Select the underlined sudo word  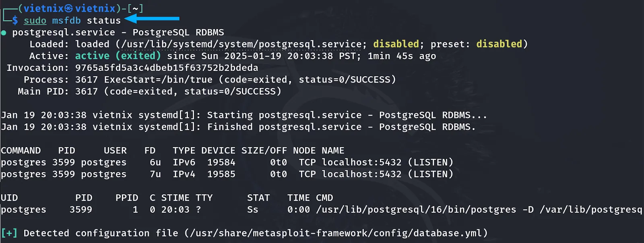pos(35,21)
